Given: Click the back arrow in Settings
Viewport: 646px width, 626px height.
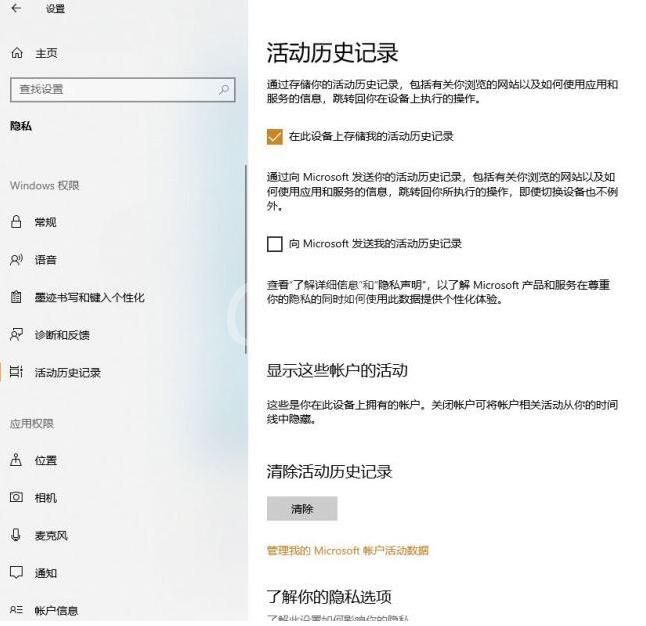Looking at the screenshot, I should pos(16,8).
